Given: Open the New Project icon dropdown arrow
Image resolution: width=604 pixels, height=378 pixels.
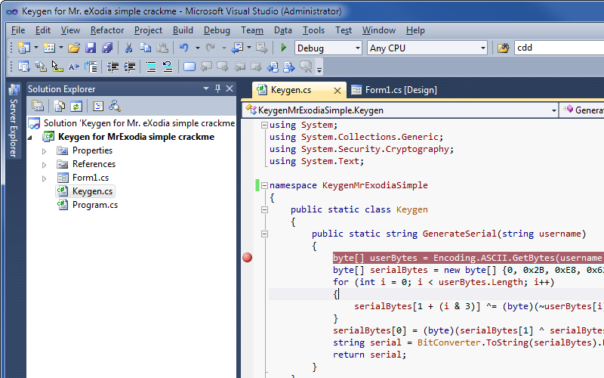Looking at the screenshot, I should (x=36, y=48).
